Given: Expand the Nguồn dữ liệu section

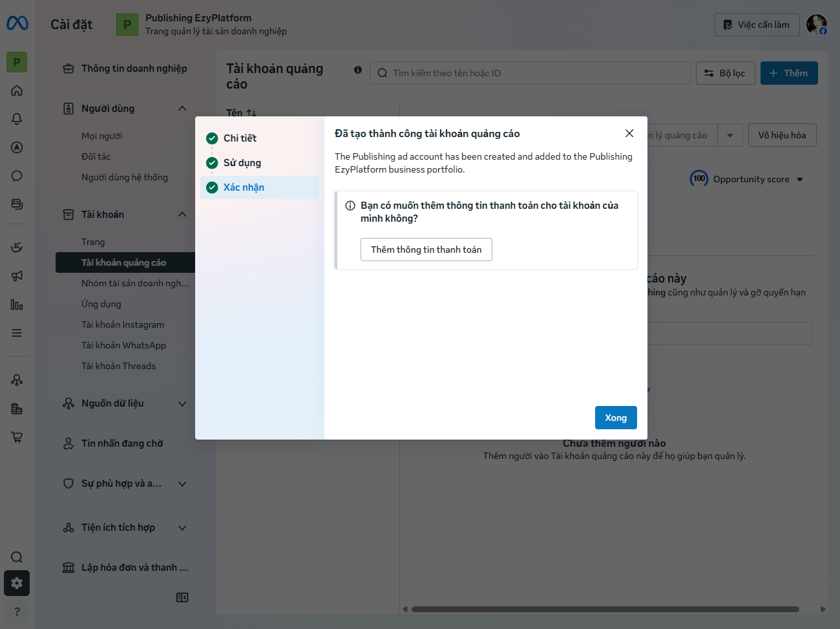Looking at the screenshot, I should click(182, 403).
